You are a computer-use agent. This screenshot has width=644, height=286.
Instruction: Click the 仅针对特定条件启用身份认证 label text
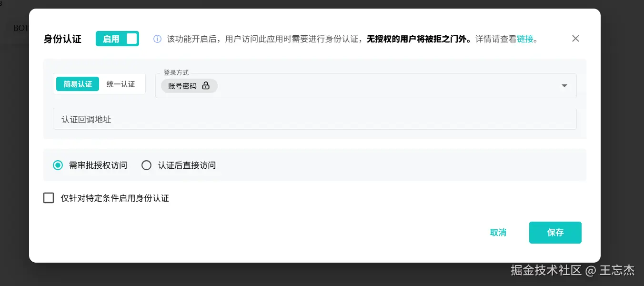115,198
